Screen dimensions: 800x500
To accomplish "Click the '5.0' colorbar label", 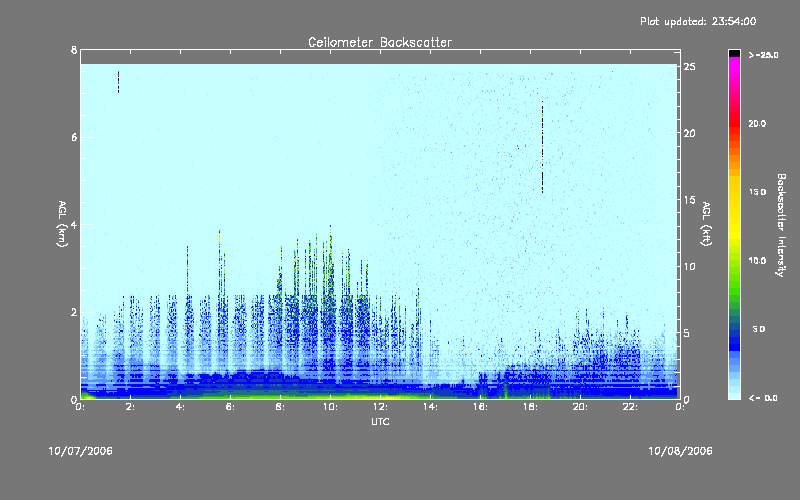I will (x=759, y=329).
